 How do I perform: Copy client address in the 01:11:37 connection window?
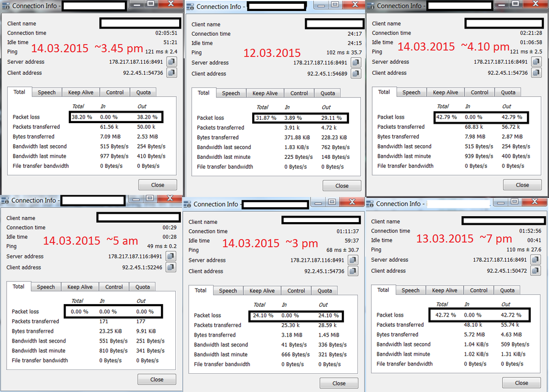point(353,271)
